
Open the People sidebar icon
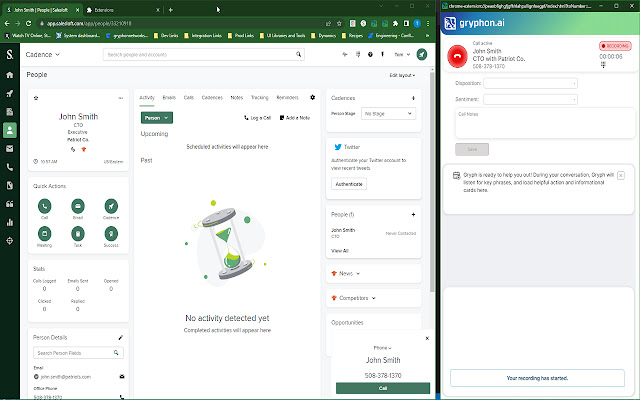[x=10, y=130]
